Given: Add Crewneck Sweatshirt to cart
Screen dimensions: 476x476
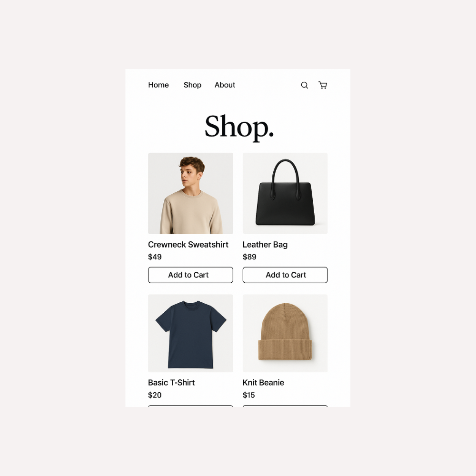Looking at the screenshot, I should pyautogui.click(x=191, y=275).
